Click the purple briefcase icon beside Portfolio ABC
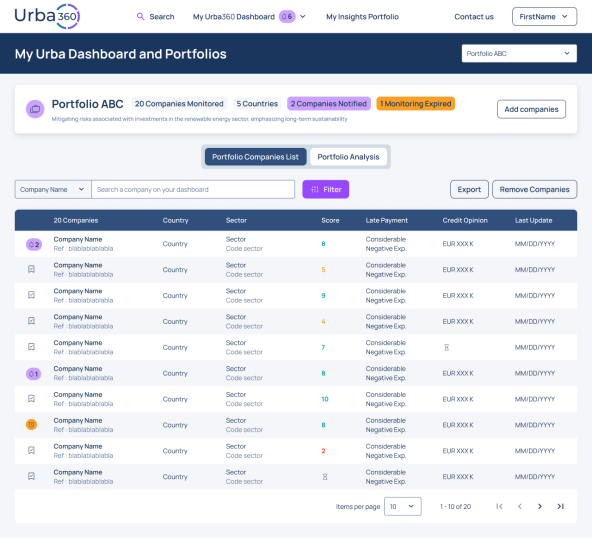Viewport: 592px width, 538px height. (35, 109)
